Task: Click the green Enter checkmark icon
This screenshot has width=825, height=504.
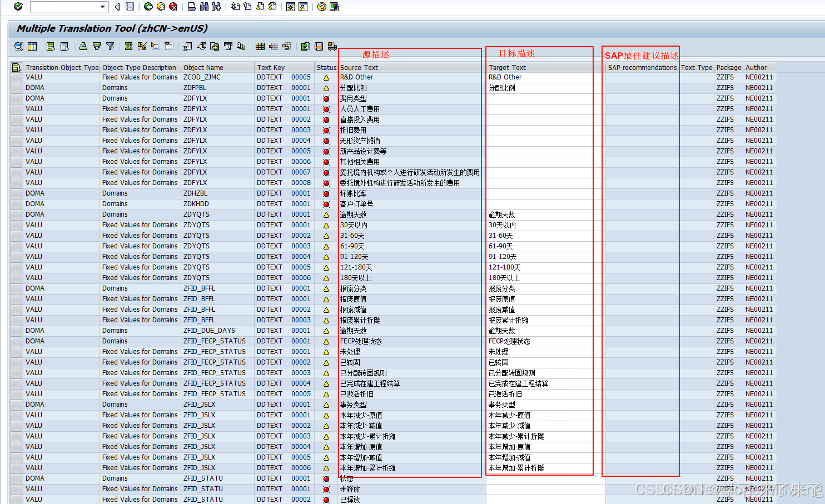Action: pyautogui.click(x=18, y=7)
